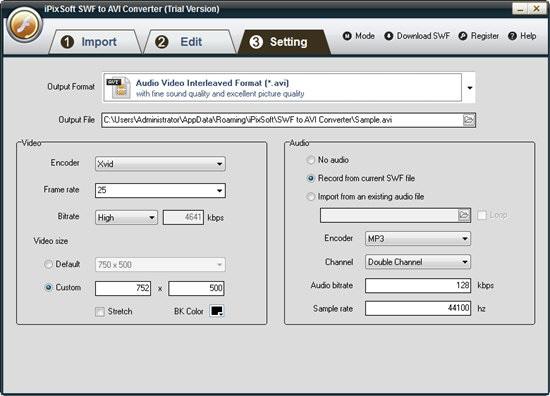
Task: Open the video Encoder Xvid dropdown
Action: pos(160,164)
